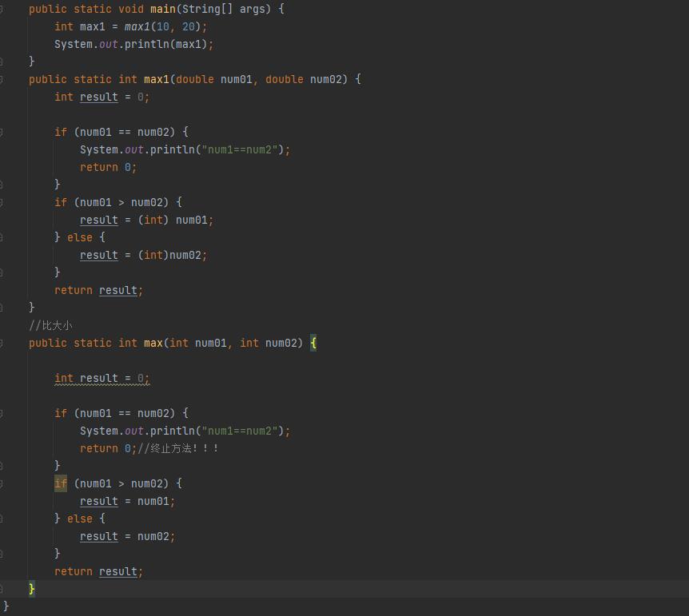This screenshot has height=616, width=689.
Task: Click the number 20 argument
Action: [188, 27]
